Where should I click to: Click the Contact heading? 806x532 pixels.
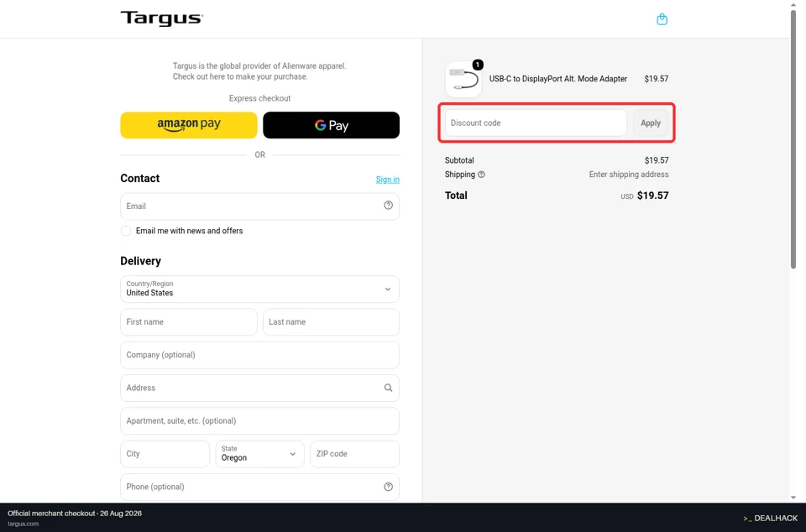pos(140,178)
